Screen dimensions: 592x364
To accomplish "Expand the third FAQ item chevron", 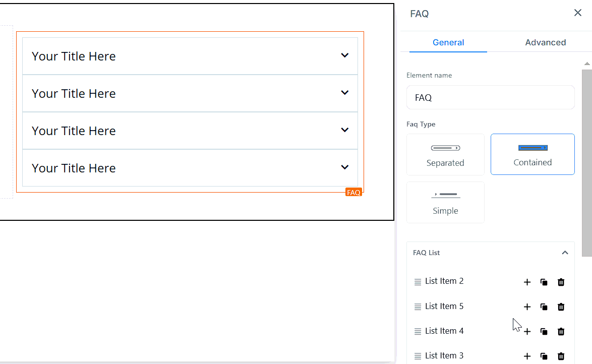I will coord(345,130).
